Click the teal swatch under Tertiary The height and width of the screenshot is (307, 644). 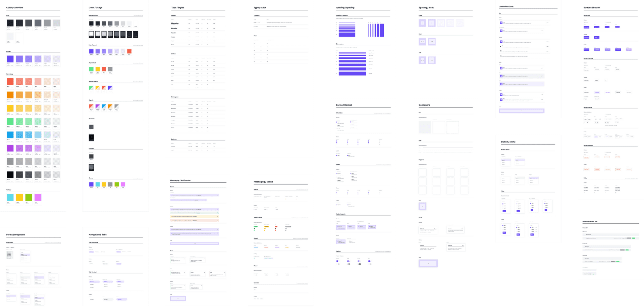(x=10, y=198)
